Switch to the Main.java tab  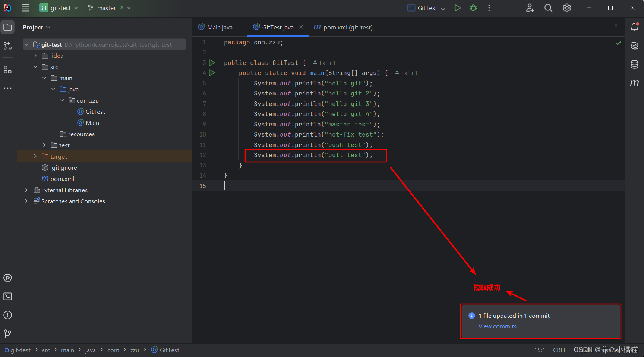tap(216, 27)
